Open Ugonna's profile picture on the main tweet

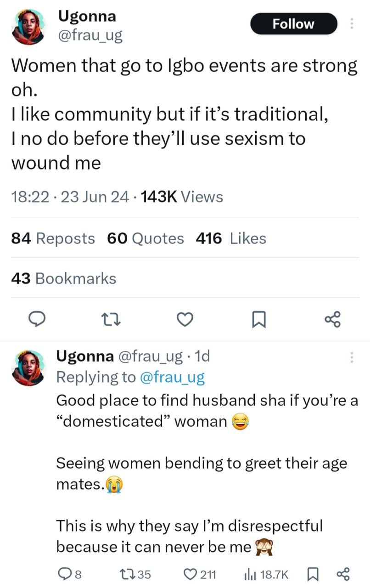point(28,27)
